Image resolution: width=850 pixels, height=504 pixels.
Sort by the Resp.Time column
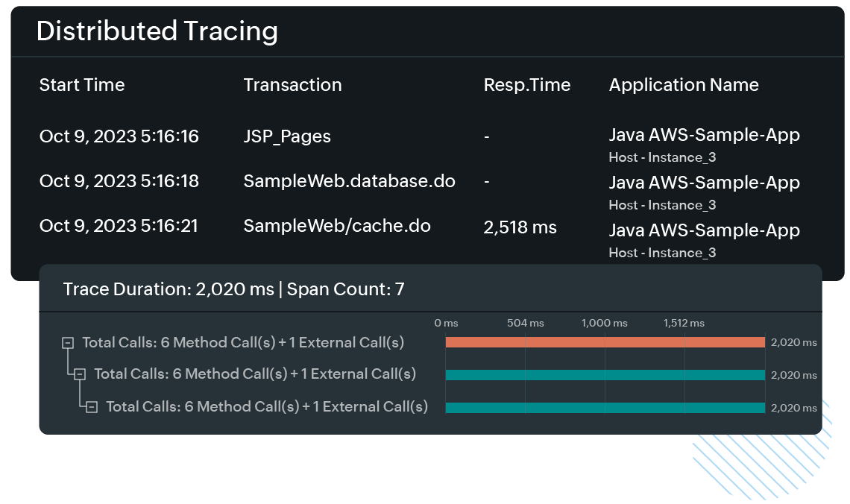[x=528, y=85]
